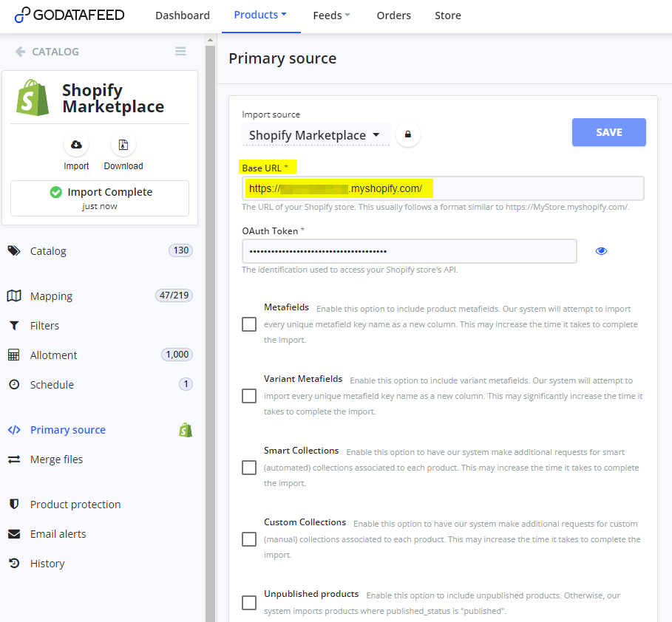
Task: Go to Filters in sidebar
Action: click(44, 326)
